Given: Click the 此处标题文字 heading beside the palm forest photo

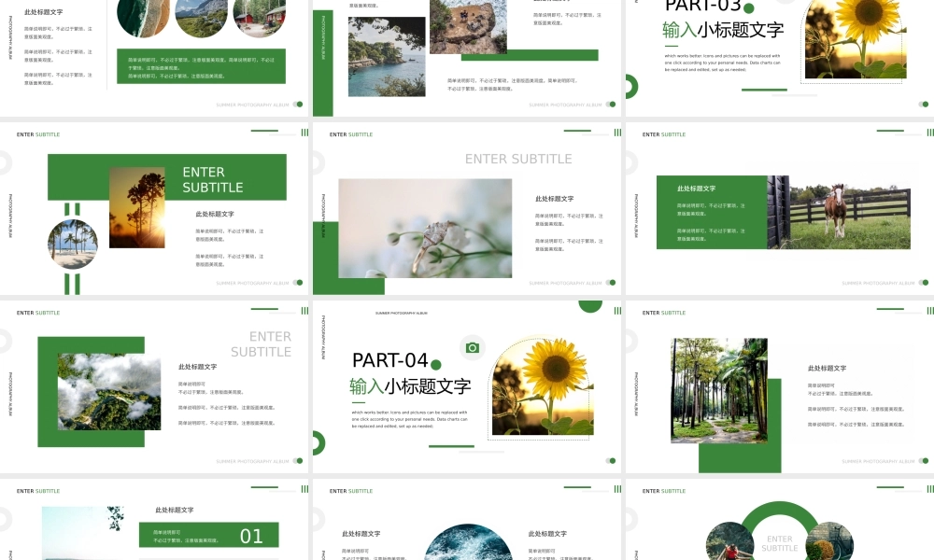Looking at the screenshot, I should (827, 368).
